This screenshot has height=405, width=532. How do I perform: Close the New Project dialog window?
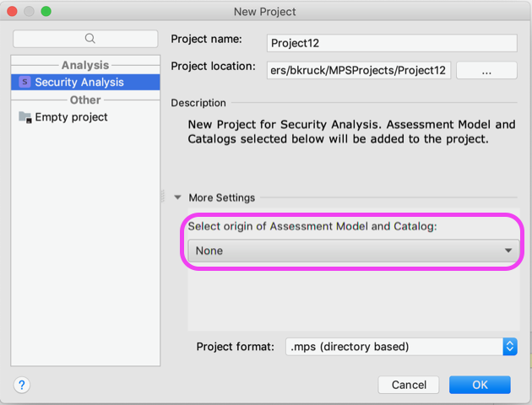12,12
